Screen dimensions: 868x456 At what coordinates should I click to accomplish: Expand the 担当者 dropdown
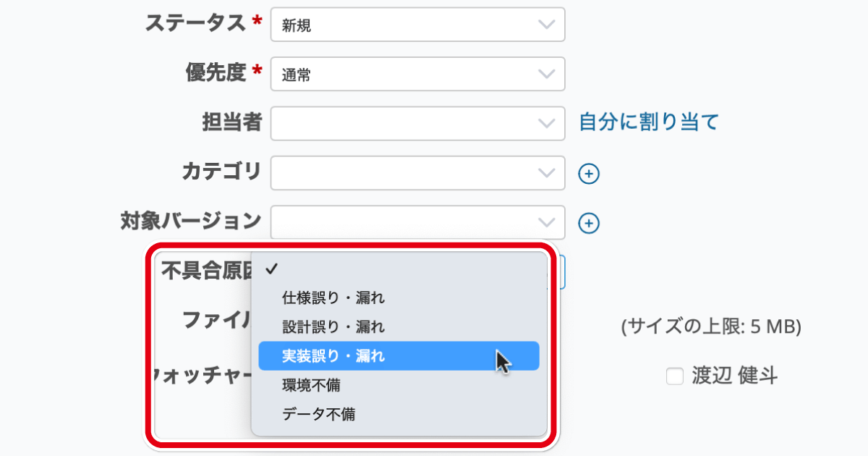[417, 124]
